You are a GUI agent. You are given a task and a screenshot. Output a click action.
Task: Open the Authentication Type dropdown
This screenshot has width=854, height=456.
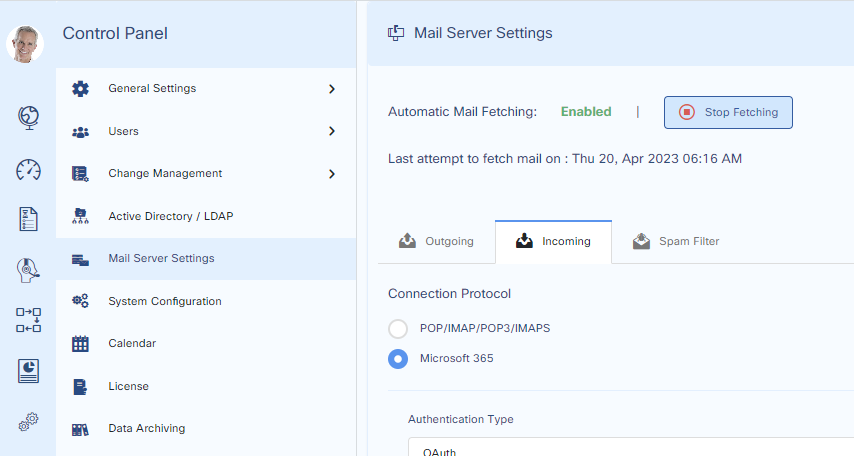point(630,448)
